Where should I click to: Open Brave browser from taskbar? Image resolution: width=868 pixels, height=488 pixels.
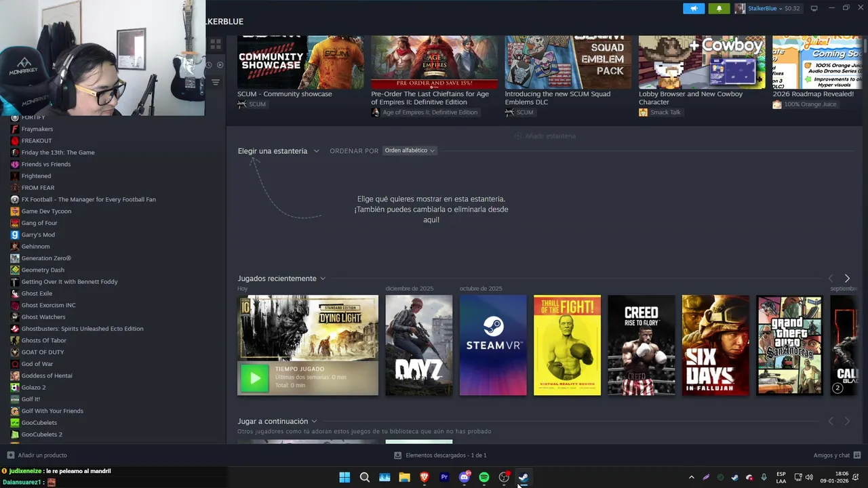click(x=425, y=477)
